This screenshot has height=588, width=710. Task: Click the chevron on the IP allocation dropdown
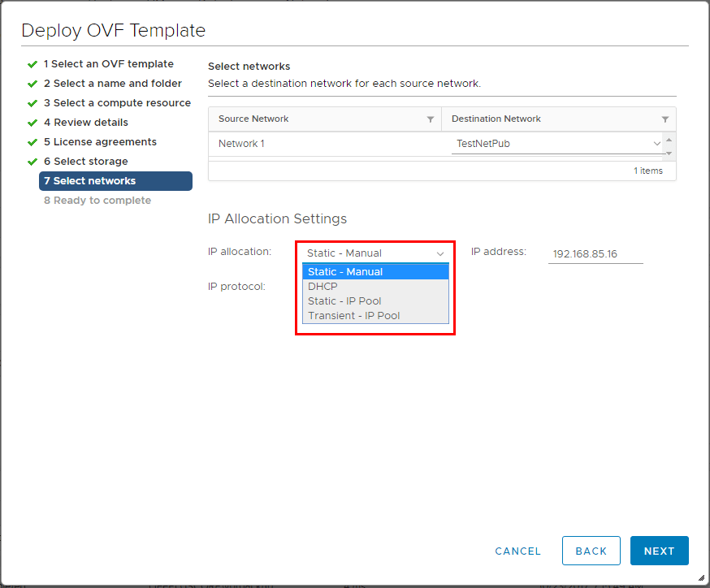[440, 253]
